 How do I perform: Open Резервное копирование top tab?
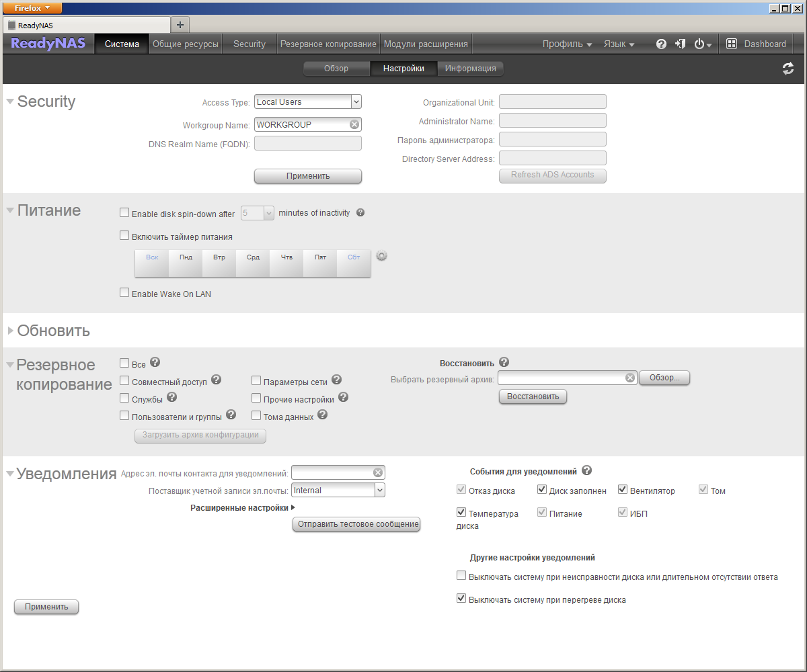(x=328, y=44)
